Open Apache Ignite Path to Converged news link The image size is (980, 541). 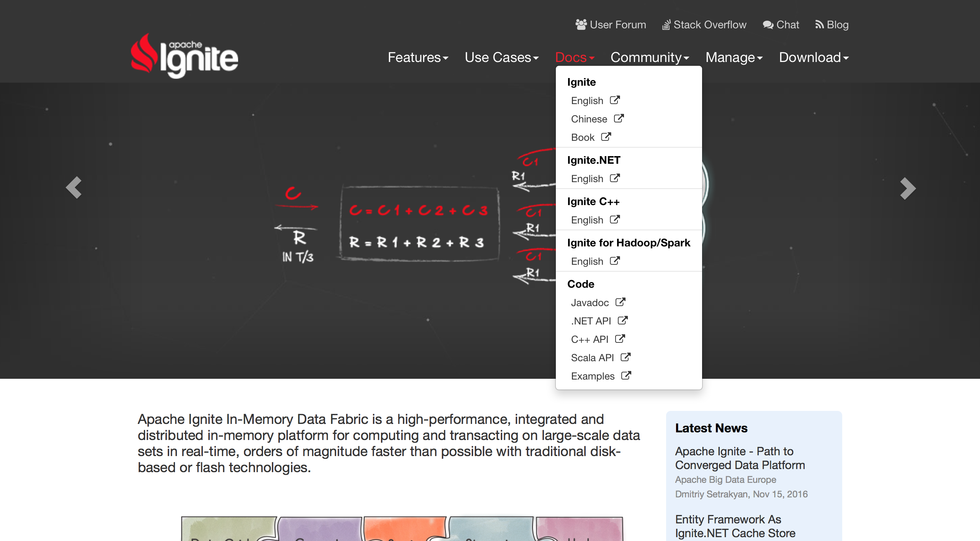pyautogui.click(x=740, y=458)
